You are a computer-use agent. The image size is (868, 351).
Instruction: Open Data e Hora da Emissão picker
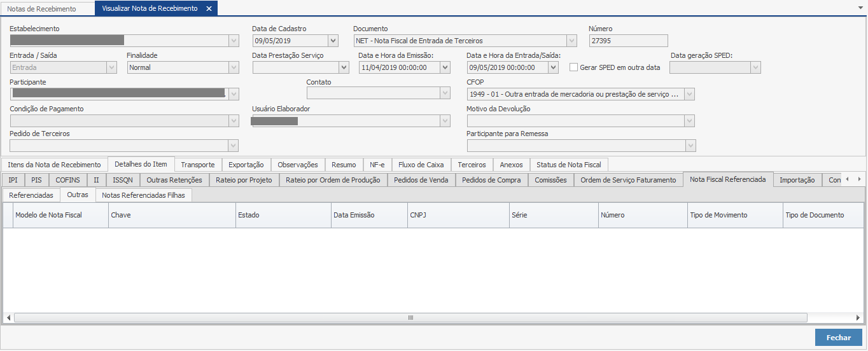click(445, 67)
